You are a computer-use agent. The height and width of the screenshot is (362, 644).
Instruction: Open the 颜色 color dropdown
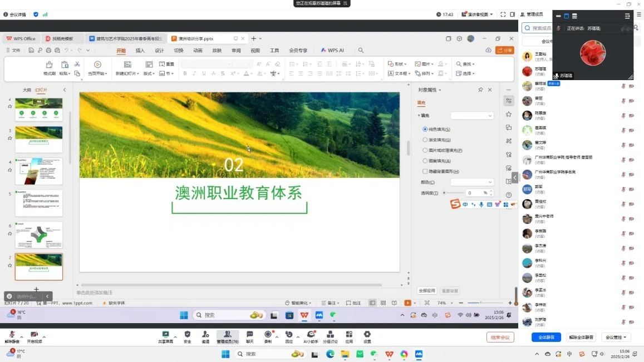point(472,182)
